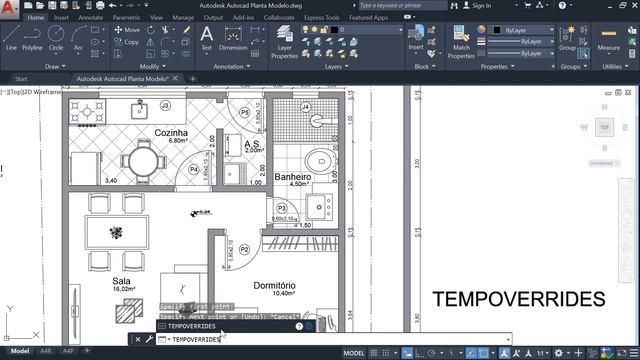Toggle group selection on/off

click(x=584, y=53)
